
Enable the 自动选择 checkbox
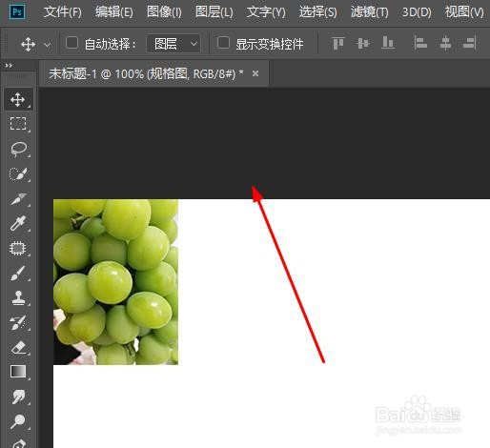tap(72, 43)
